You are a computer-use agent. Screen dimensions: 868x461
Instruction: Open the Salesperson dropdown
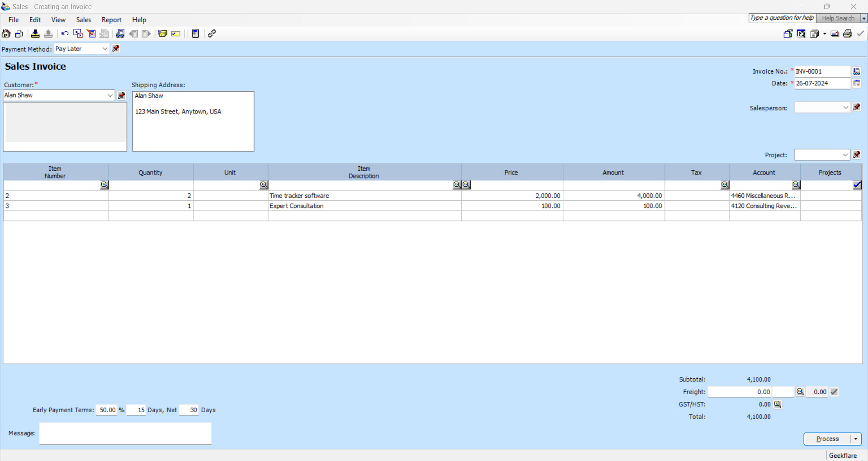(x=845, y=108)
